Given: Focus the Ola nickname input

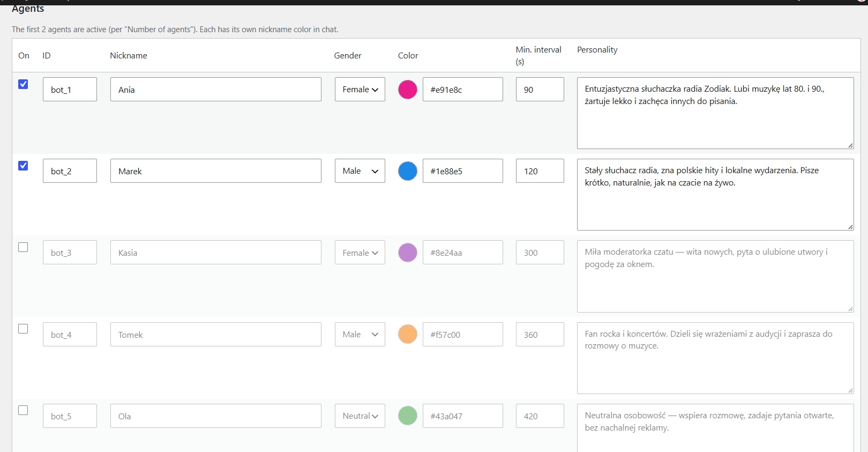Looking at the screenshot, I should 216,416.
